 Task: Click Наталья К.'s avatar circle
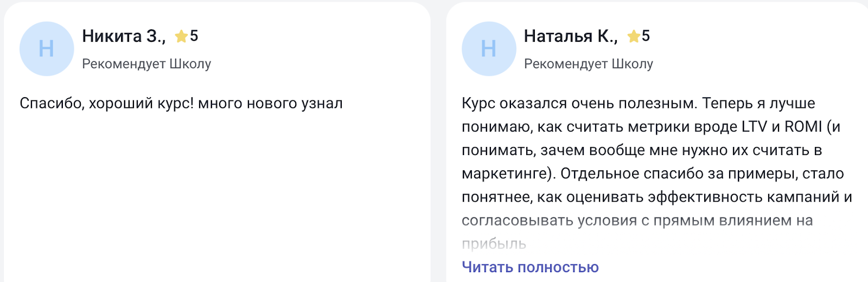[489, 49]
